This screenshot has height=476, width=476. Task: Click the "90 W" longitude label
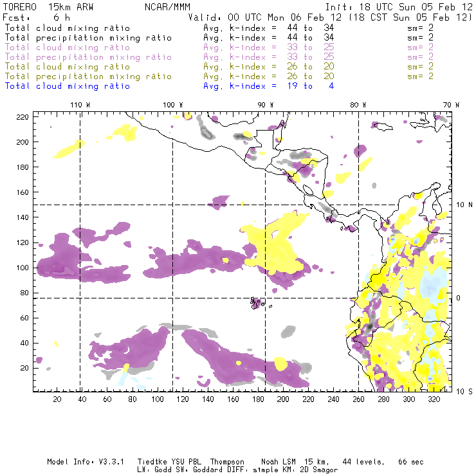(x=265, y=105)
